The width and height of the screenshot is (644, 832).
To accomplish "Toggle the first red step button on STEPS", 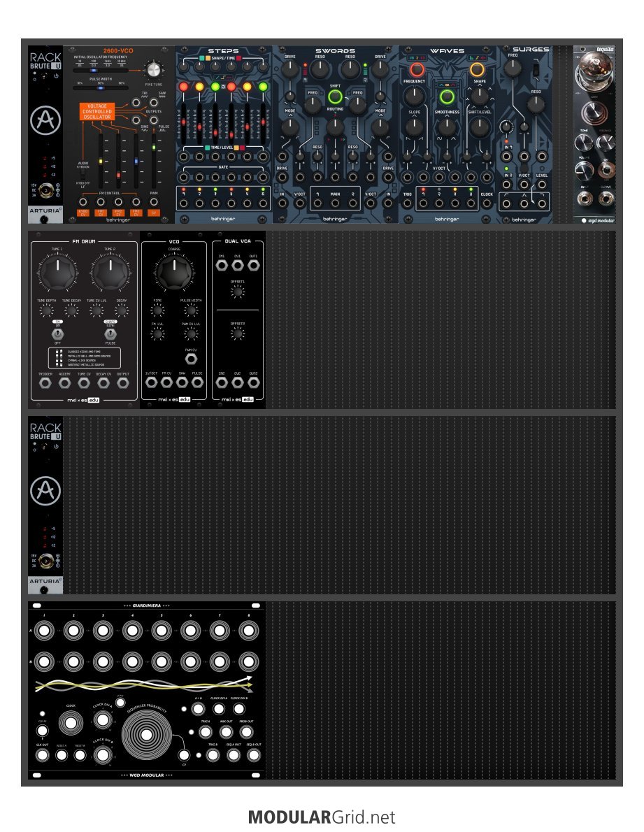I will (183, 87).
